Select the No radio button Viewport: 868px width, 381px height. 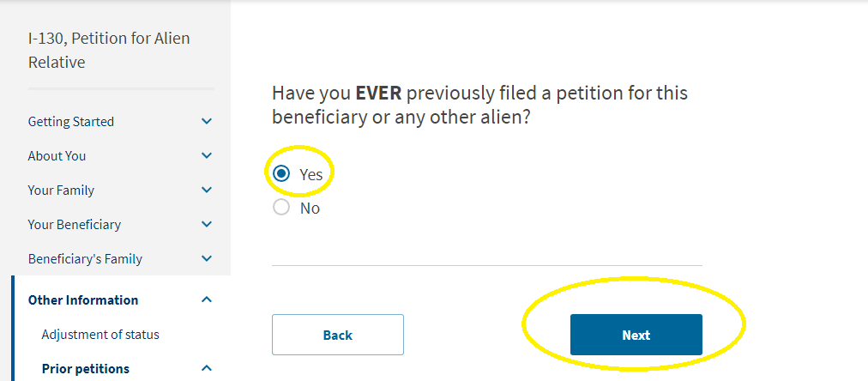281,208
